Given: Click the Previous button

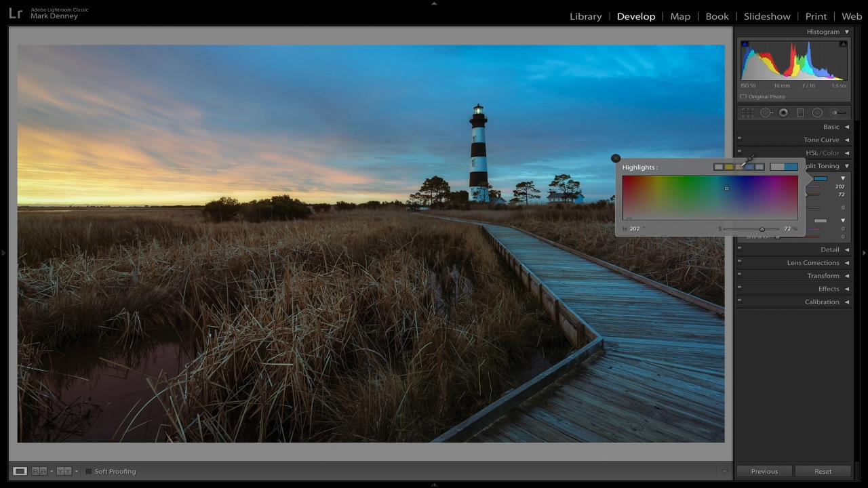Looking at the screenshot, I should 764,471.
